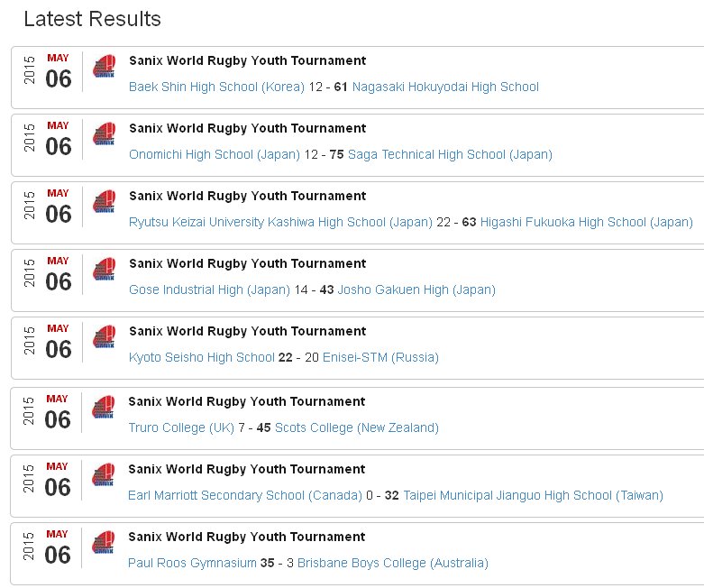Screen dimensions: 704x588
Task: Click Sanix logo in Paul Roos match row
Action: pos(104,542)
